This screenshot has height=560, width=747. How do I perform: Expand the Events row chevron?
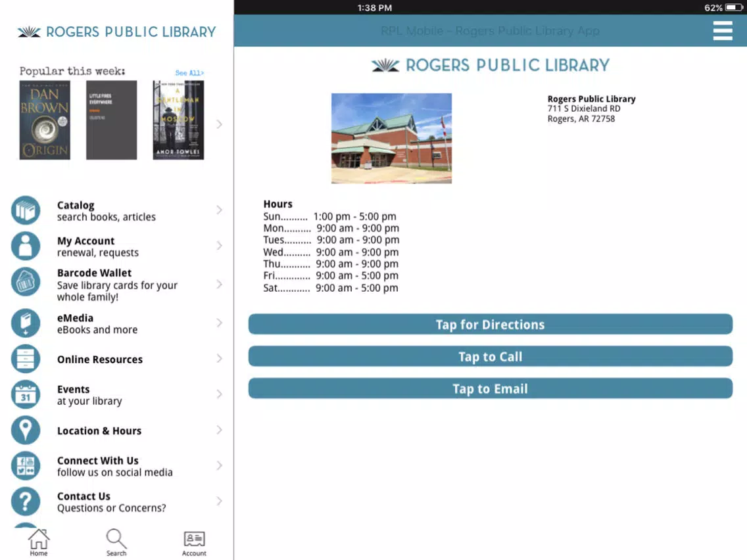(x=219, y=394)
